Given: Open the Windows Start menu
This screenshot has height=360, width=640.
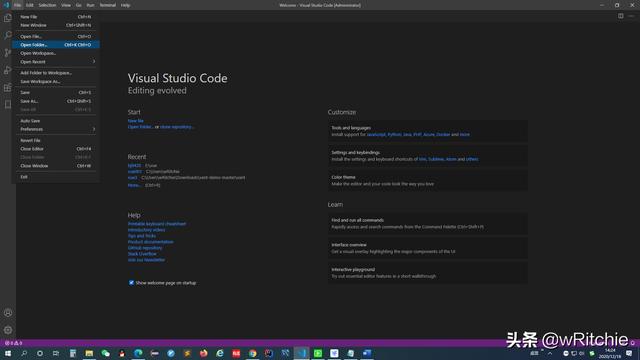Looking at the screenshot, I should pyautogui.click(x=7, y=353).
